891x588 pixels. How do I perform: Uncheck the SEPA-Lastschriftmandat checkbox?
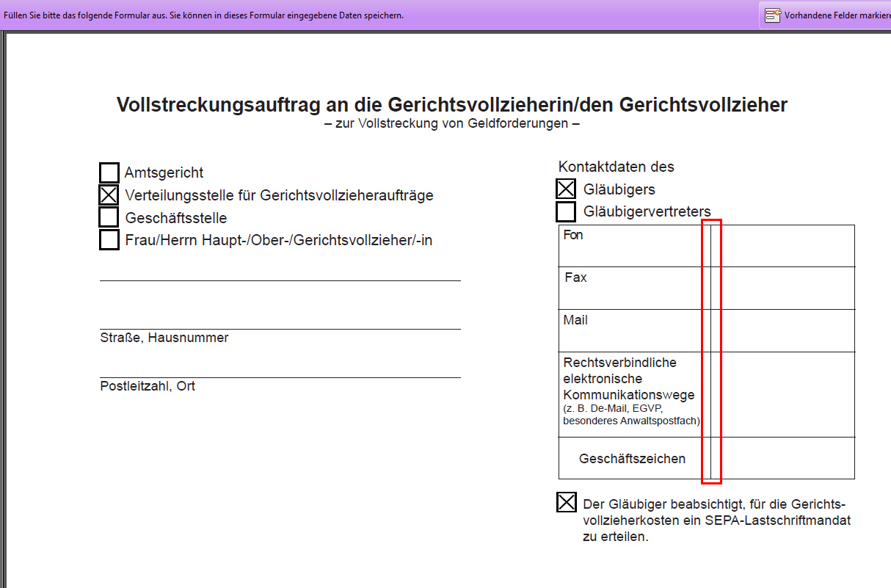pos(567,502)
